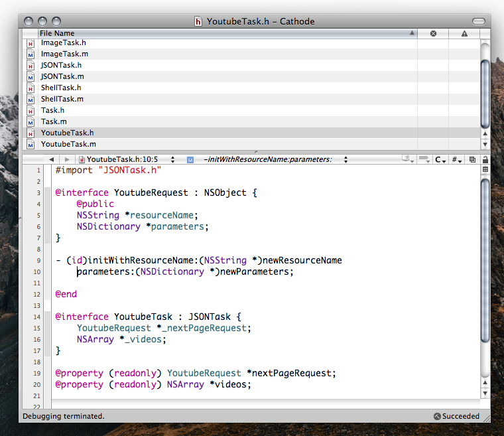
Task: Click the YoutubeRequest interface fold ribbon
Action: click(x=48, y=215)
